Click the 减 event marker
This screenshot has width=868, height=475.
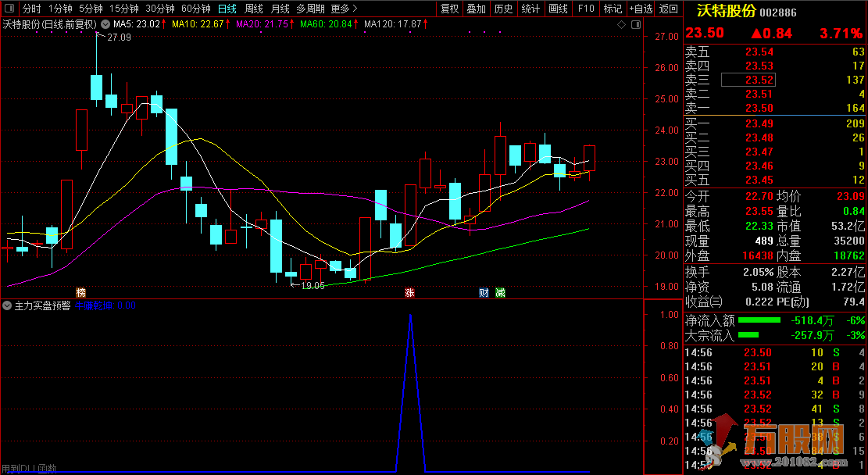pos(501,292)
